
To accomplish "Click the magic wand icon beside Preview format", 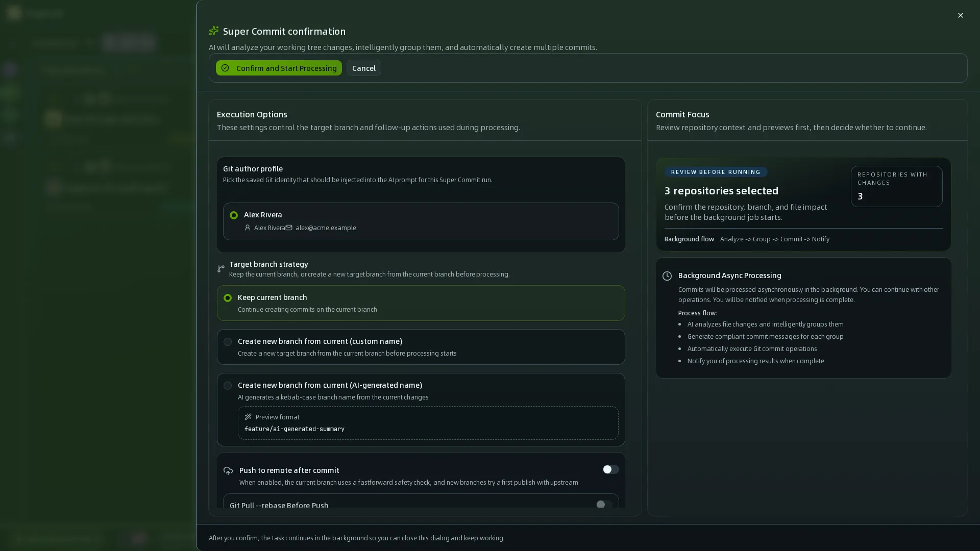I will (x=248, y=417).
